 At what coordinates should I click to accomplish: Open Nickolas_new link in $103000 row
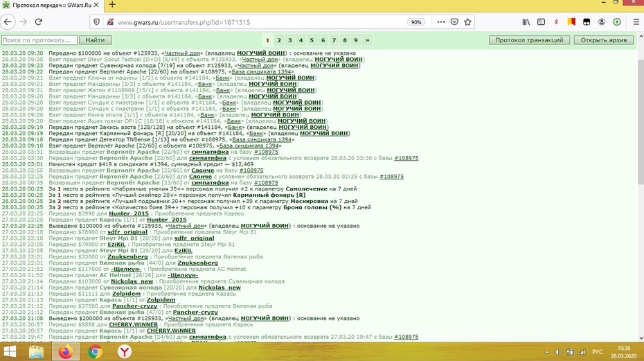tap(132, 281)
